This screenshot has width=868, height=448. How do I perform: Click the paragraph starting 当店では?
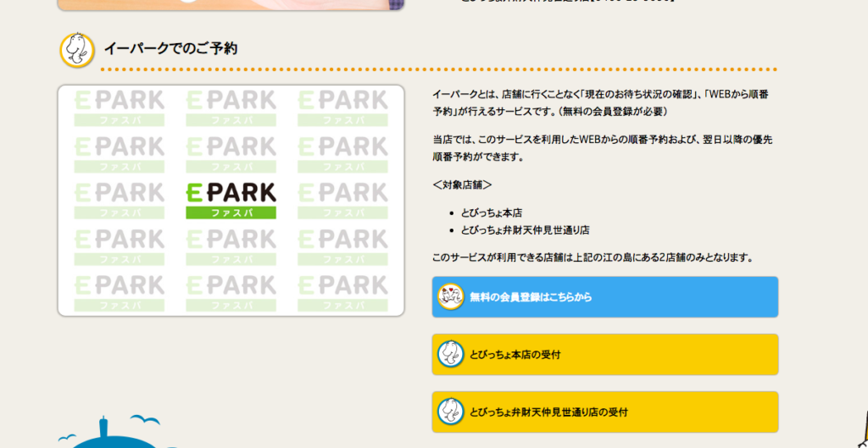pos(603,148)
